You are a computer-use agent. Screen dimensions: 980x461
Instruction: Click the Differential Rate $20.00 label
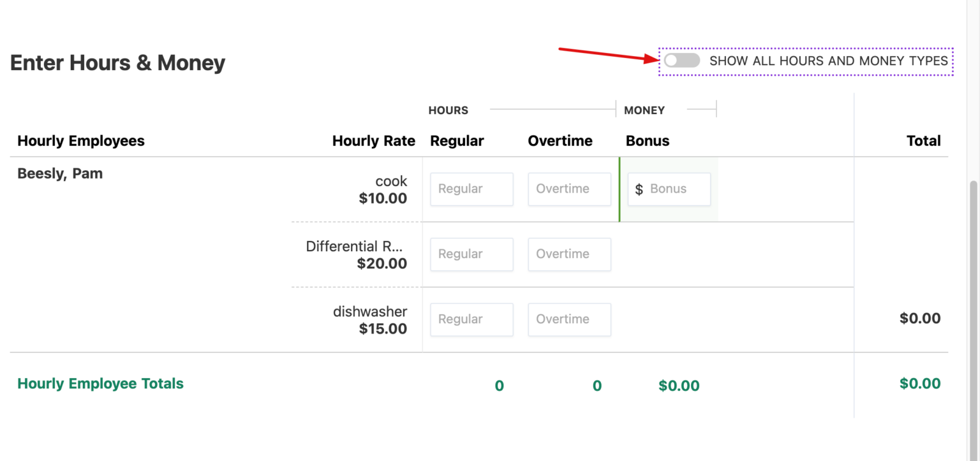pos(355,254)
